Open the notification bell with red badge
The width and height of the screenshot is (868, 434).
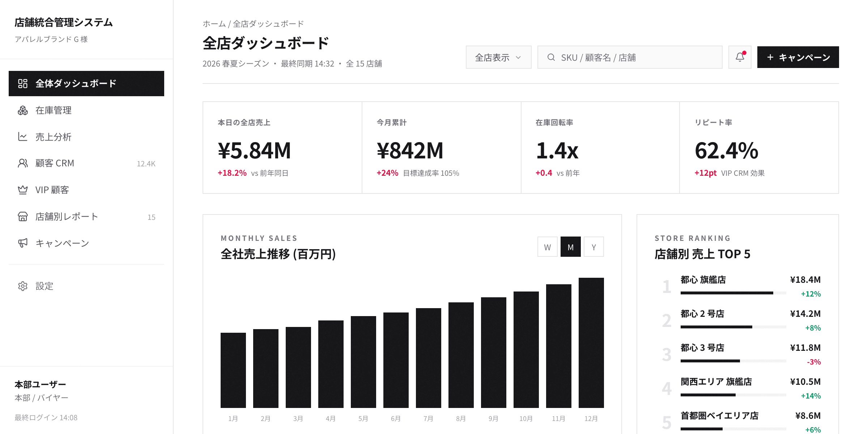(x=740, y=57)
